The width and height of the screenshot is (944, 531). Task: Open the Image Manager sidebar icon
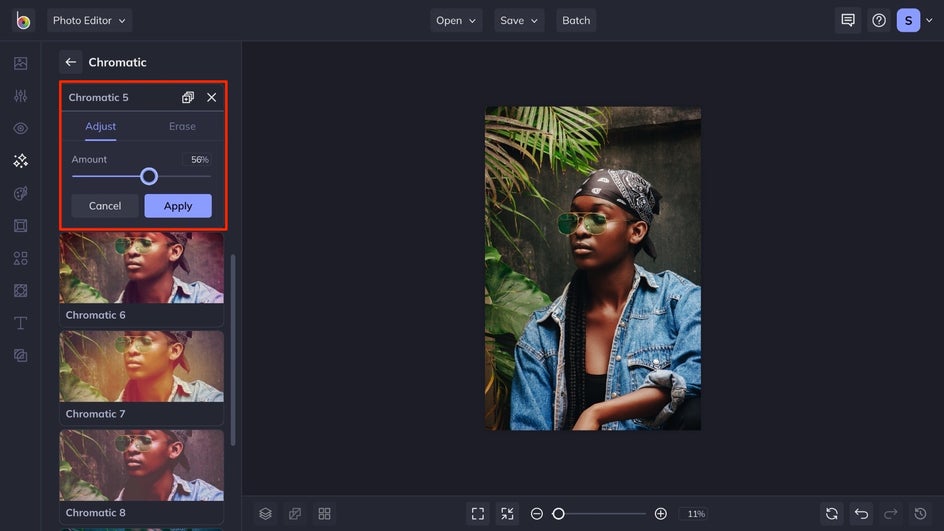click(x=20, y=63)
